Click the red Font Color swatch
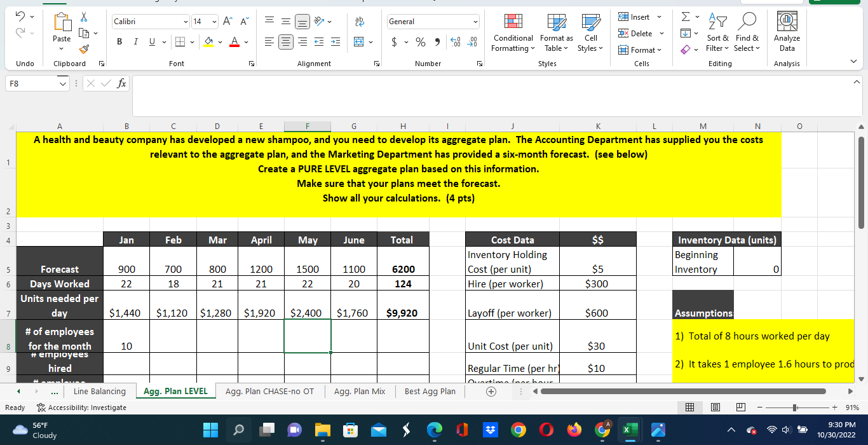868x445 pixels. point(234,42)
